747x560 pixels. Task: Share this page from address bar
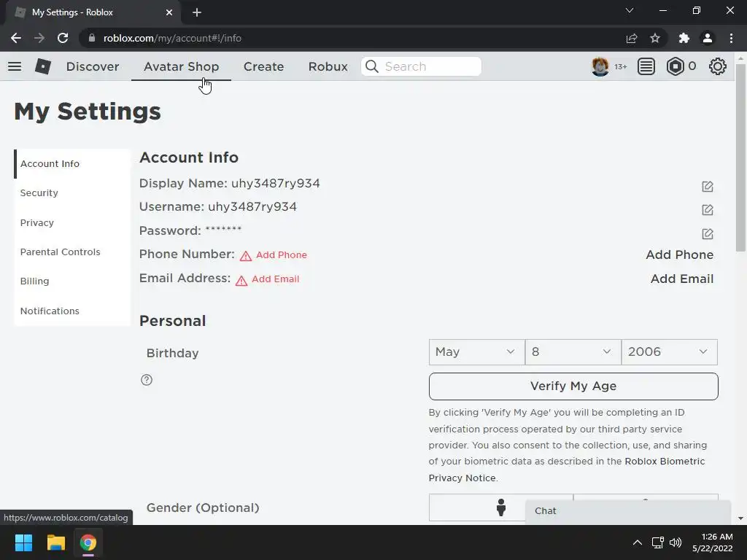coord(632,38)
